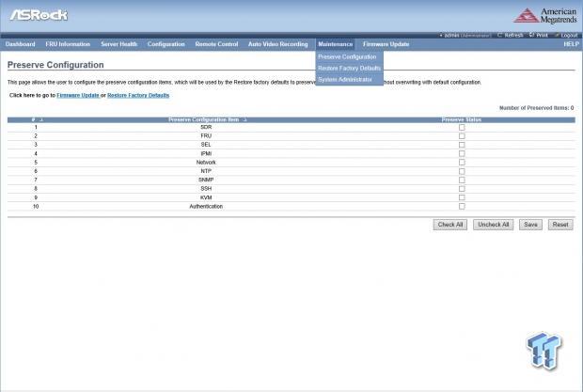
Task: Open the Server Health menu
Action: tap(119, 44)
